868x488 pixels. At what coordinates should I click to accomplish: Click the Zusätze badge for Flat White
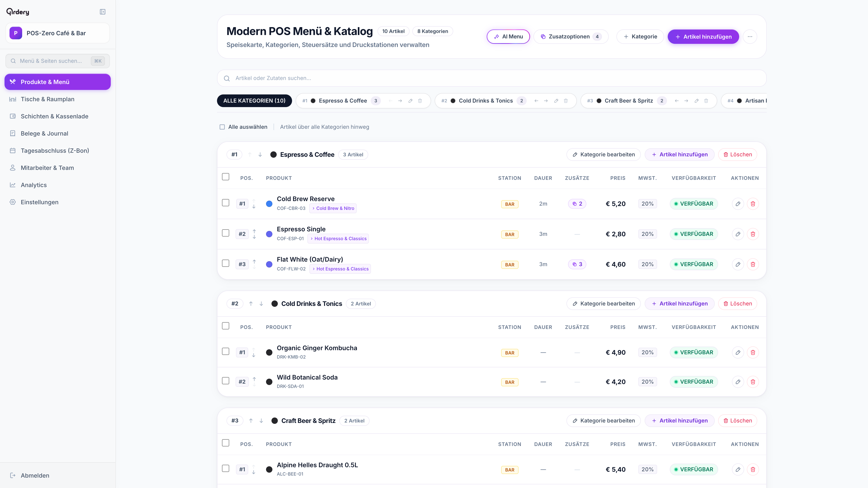tap(577, 264)
